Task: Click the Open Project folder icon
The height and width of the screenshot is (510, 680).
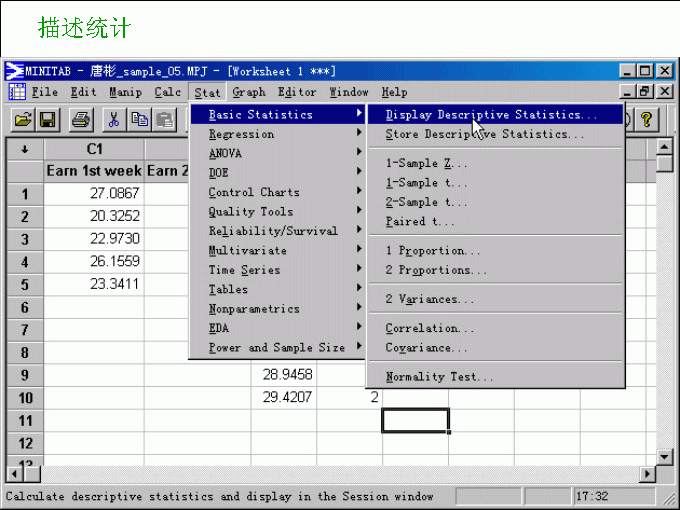Action: pyautogui.click(x=23, y=120)
